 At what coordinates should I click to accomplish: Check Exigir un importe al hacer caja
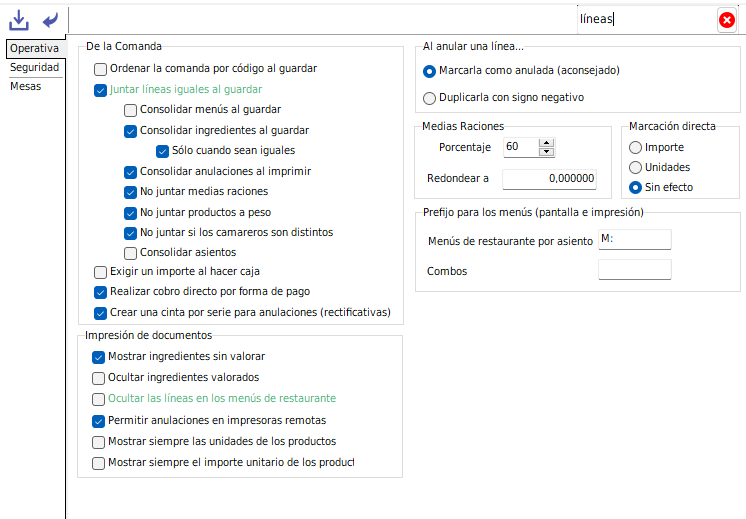(100, 272)
